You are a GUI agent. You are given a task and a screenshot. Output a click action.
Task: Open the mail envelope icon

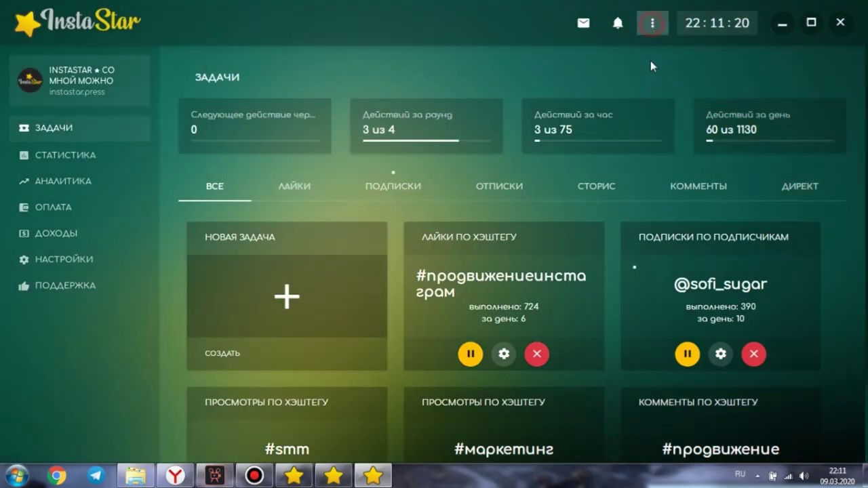tap(583, 23)
